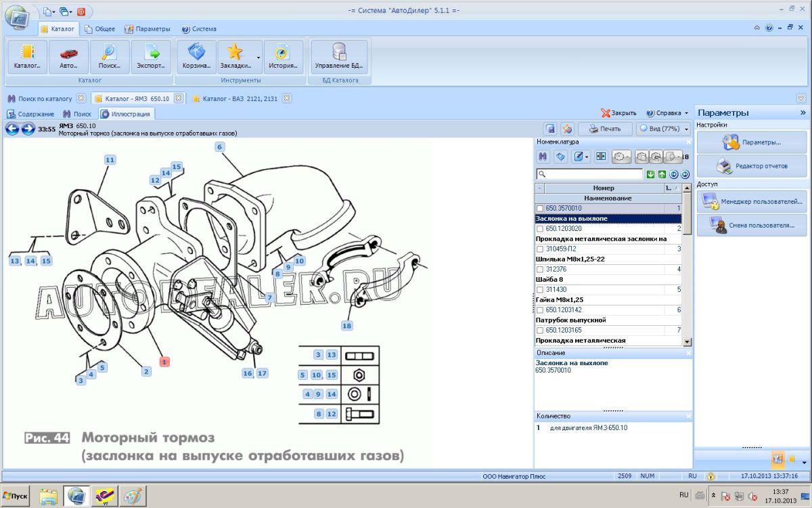This screenshot has width=812, height=508.
Task: Open Управление БД... database management
Action: [339, 57]
